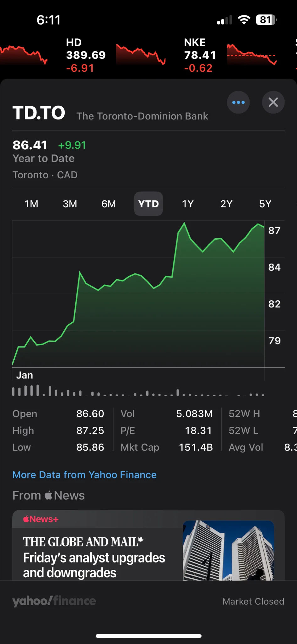The height and width of the screenshot is (644, 297).
Task: Switch chart to 3M range
Action: (70, 204)
